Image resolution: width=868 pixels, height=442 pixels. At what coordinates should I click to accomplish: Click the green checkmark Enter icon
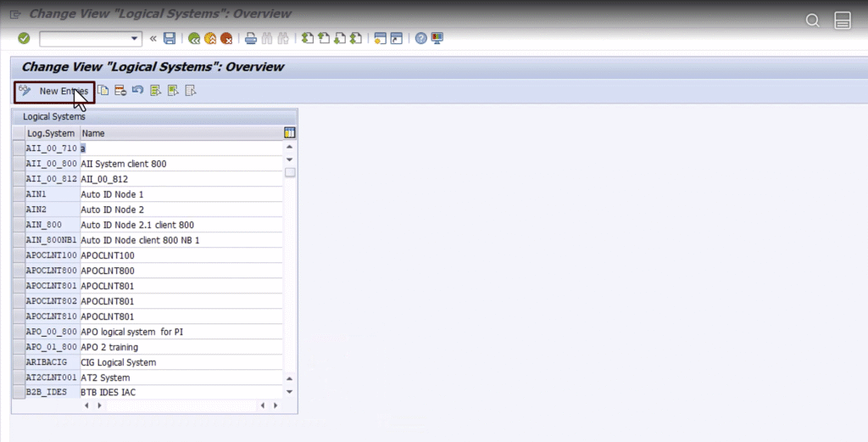24,38
